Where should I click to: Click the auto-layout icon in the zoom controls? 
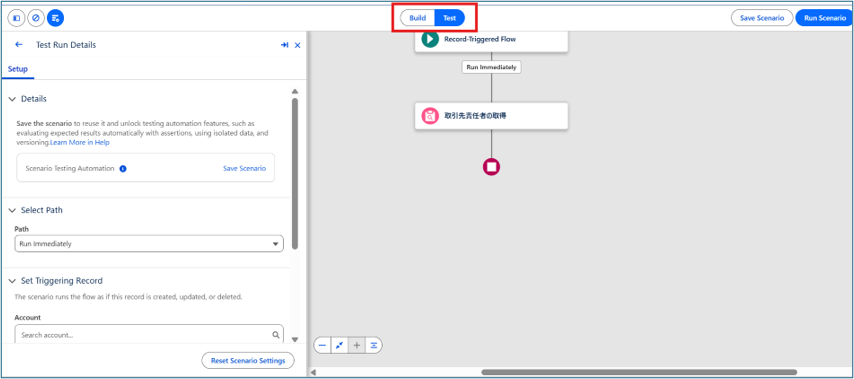374,345
